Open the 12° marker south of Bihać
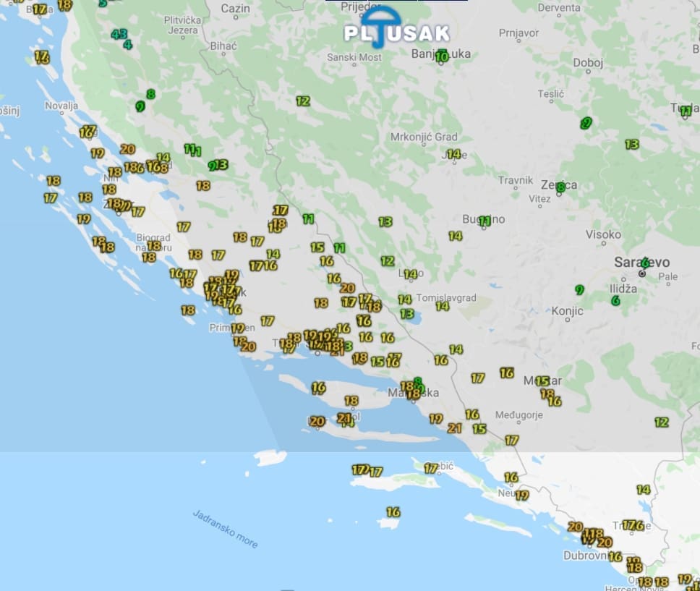The image size is (700, 591). [x=303, y=101]
